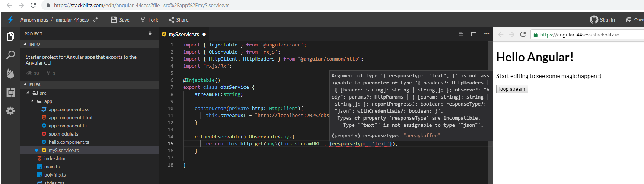Sign in with GitHub
Screen dimensions: 644x184
pyautogui.click(x=602, y=20)
